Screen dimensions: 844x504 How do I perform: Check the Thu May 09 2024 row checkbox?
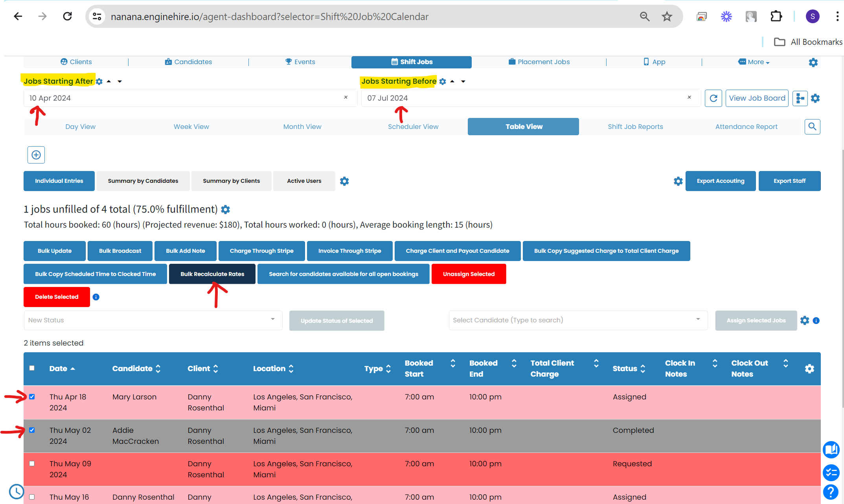pos(32,464)
